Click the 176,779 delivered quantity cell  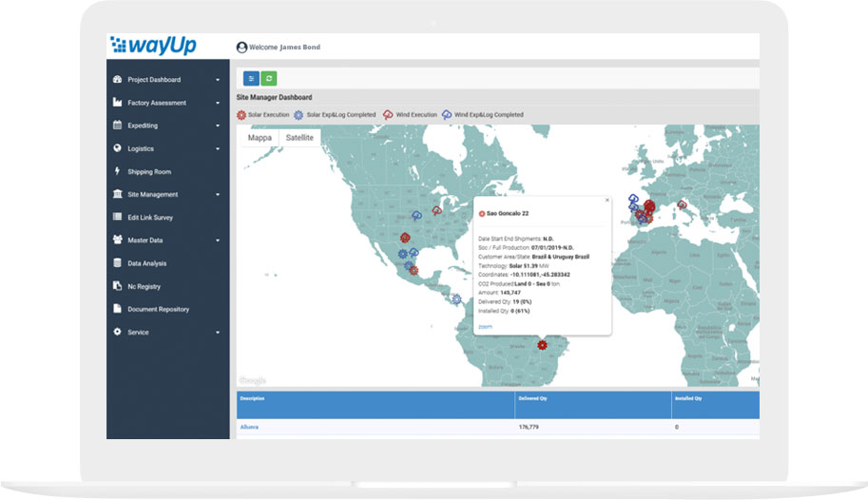pyautogui.click(x=528, y=427)
